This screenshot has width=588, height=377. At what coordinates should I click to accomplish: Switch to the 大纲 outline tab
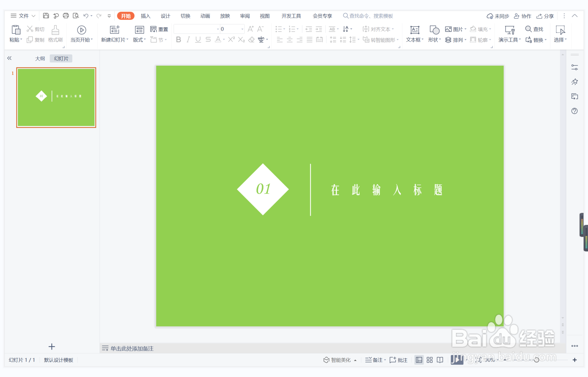tap(40, 59)
